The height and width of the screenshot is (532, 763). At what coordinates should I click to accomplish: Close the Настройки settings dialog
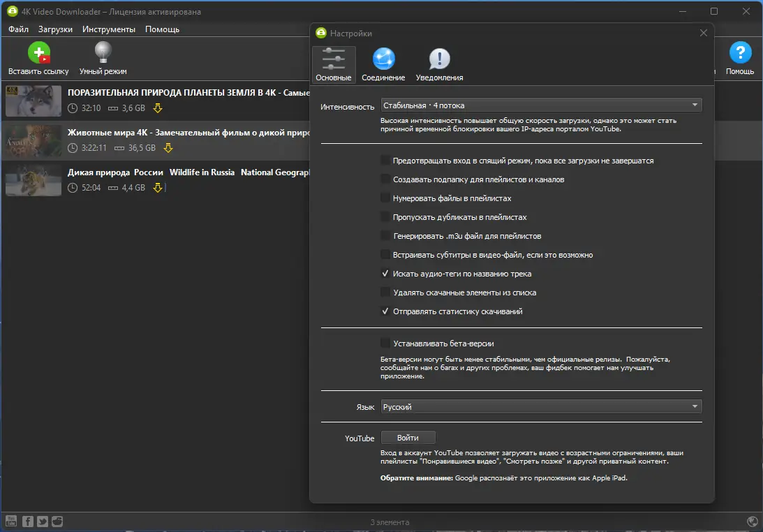(x=704, y=33)
